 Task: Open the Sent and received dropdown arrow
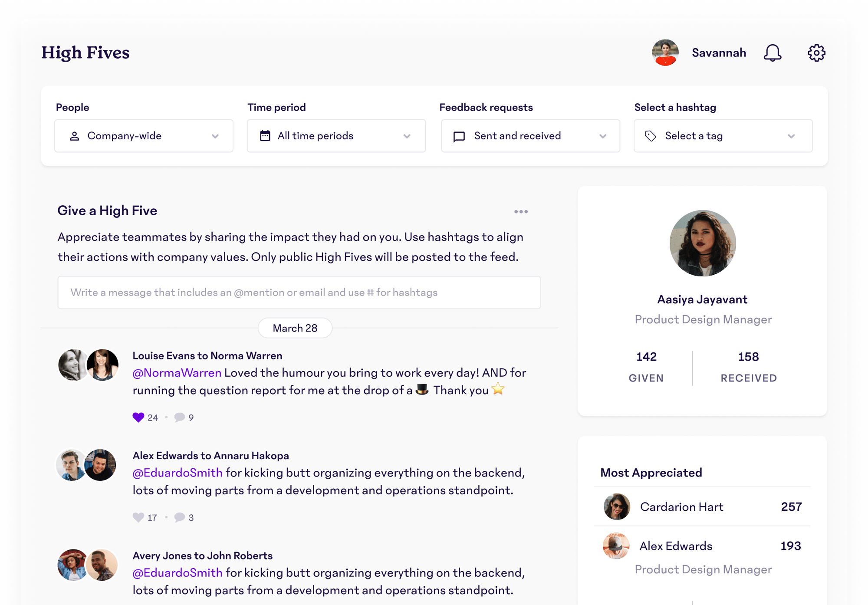(x=602, y=136)
